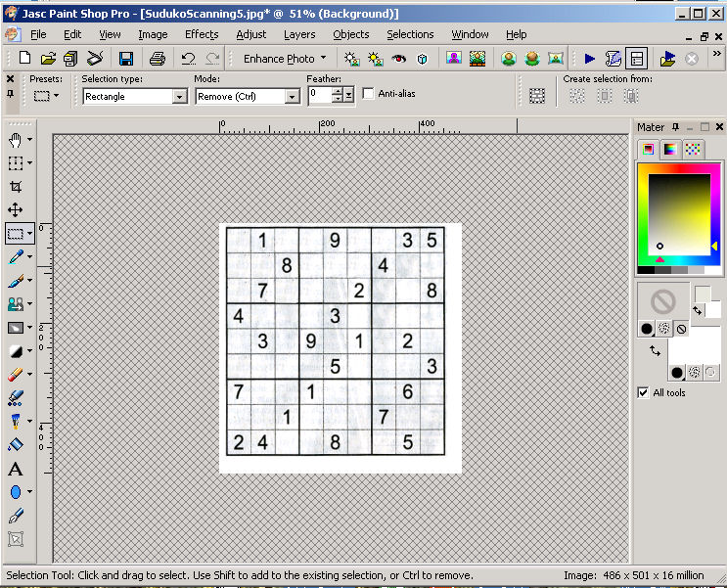Open the Effects menu

202,34
